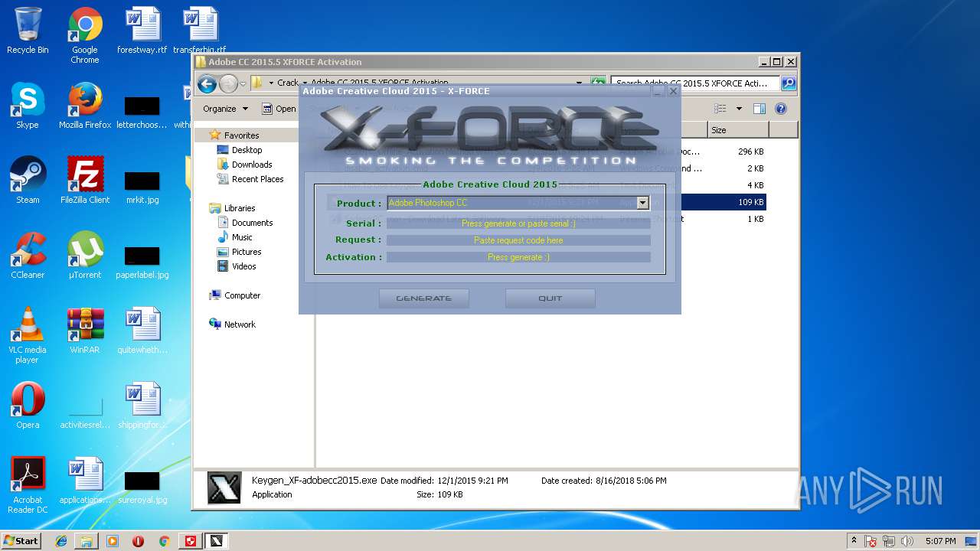The height and width of the screenshot is (551, 980).
Task: Open Windows Explorer from the taskbar
Action: click(x=87, y=541)
